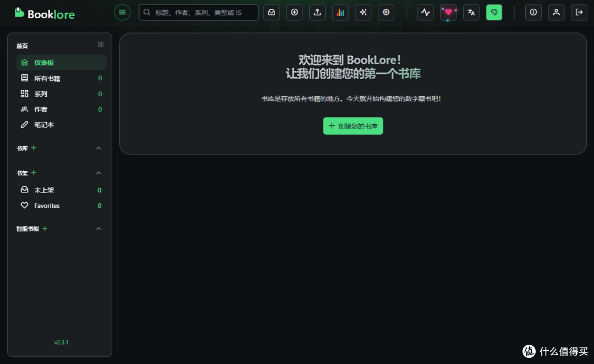Click the heart icon beside Favorites
The width and height of the screenshot is (594, 364).
[25, 205]
